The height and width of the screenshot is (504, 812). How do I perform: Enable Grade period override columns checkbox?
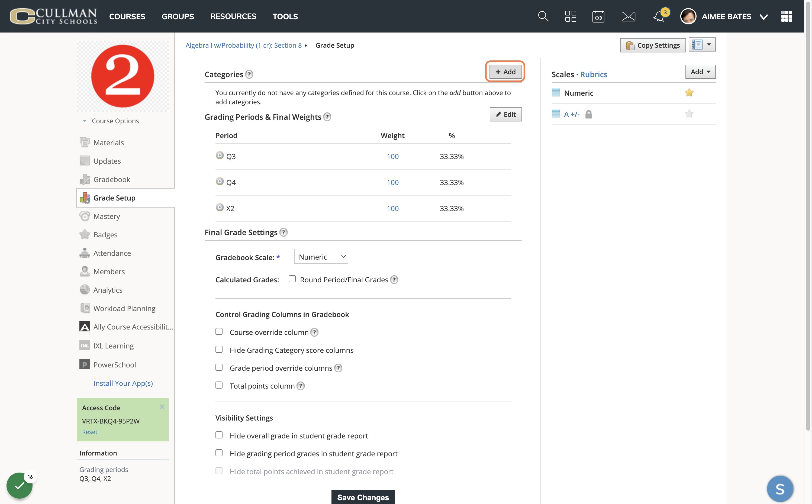(219, 367)
